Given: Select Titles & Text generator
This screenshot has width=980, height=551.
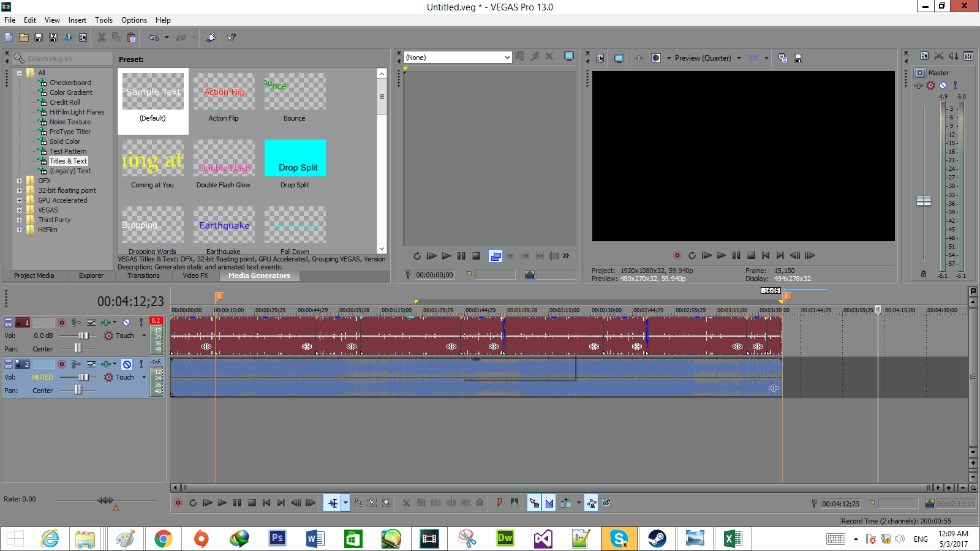Looking at the screenshot, I should point(68,161).
